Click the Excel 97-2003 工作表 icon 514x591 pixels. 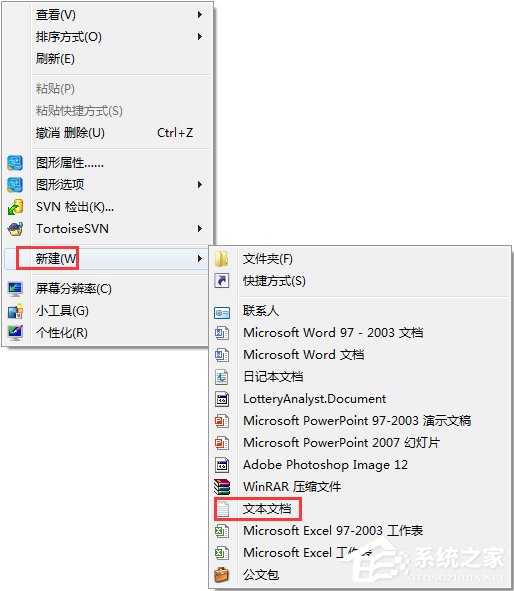tap(222, 531)
